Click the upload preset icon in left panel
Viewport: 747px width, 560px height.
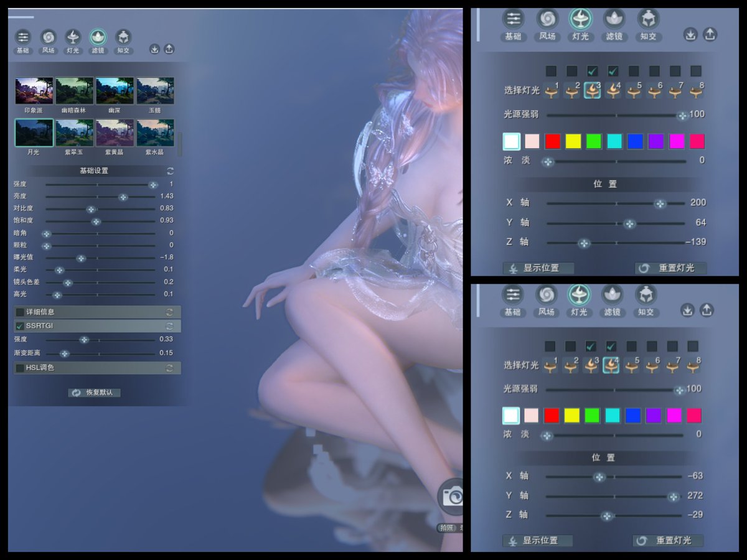169,49
